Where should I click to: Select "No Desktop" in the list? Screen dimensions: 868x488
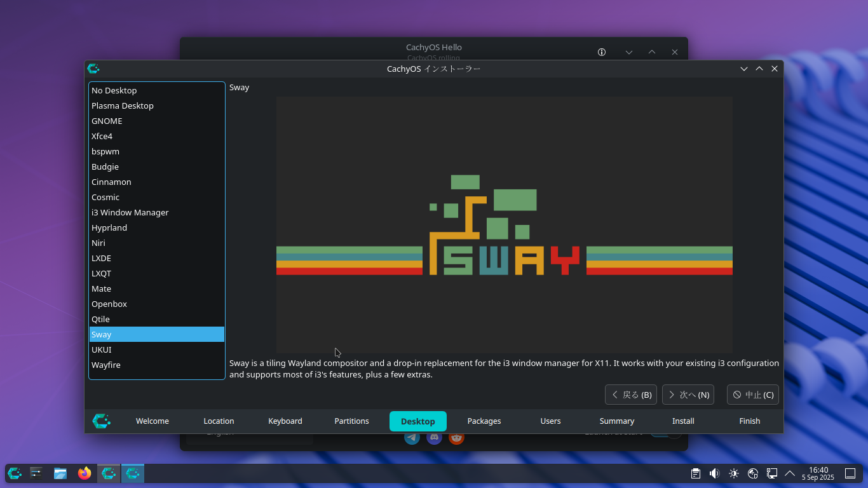click(157, 90)
